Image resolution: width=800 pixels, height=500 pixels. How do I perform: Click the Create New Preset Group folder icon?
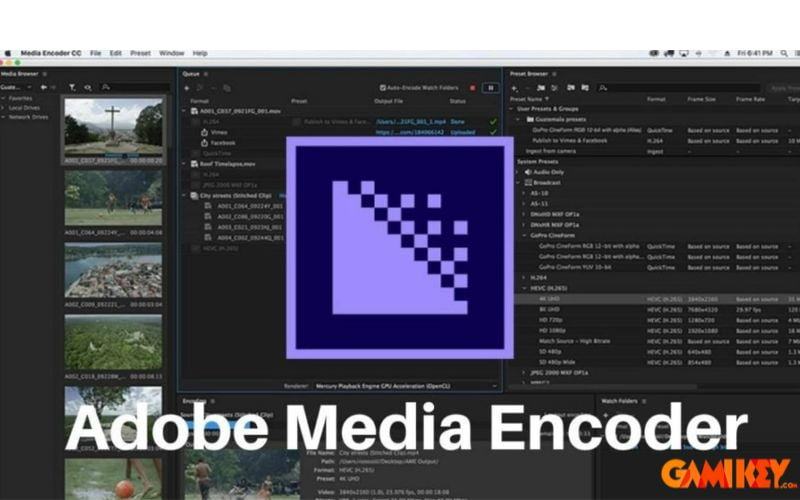541,88
